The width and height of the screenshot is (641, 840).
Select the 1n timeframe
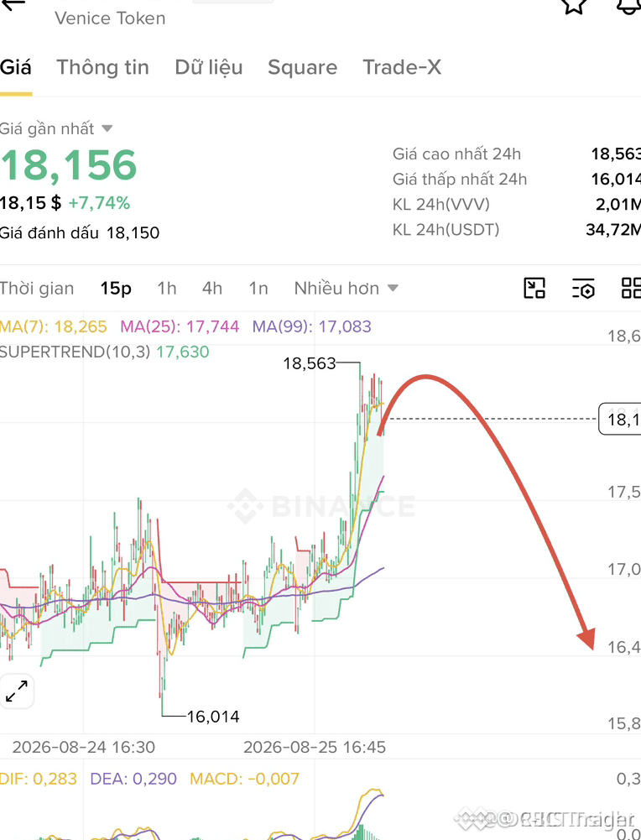tap(258, 288)
